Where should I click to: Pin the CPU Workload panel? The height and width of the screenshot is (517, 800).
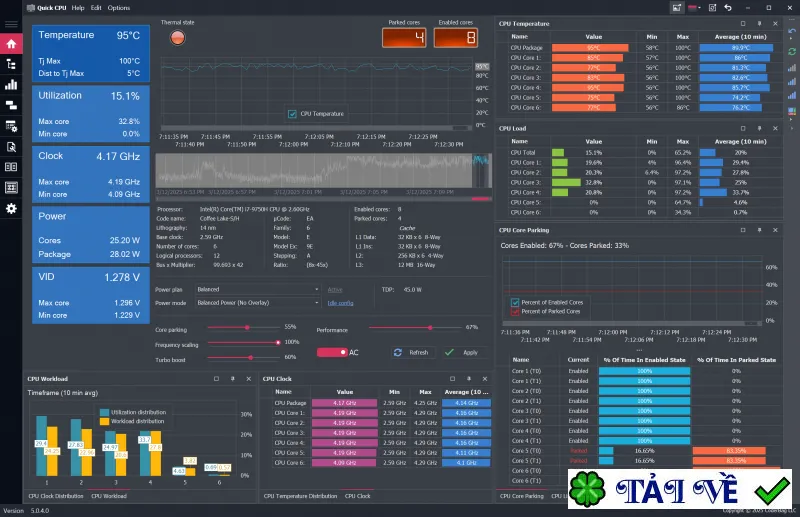[x=233, y=379]
